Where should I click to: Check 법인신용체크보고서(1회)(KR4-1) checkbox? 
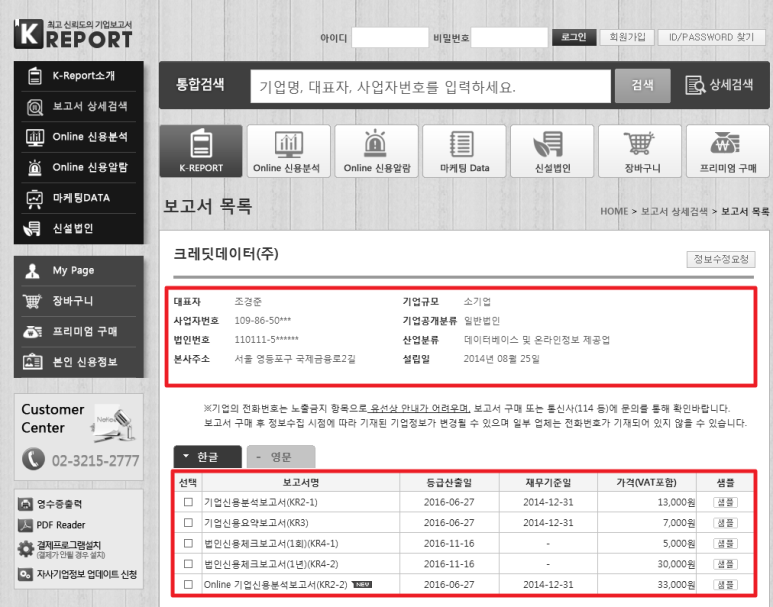click(188, 543)
